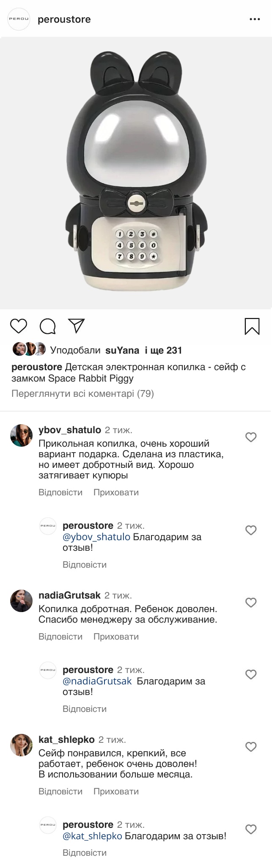Viewport: 272px width, 868px height.
Task: Open the three-dots post options menu
Action: 255,19
